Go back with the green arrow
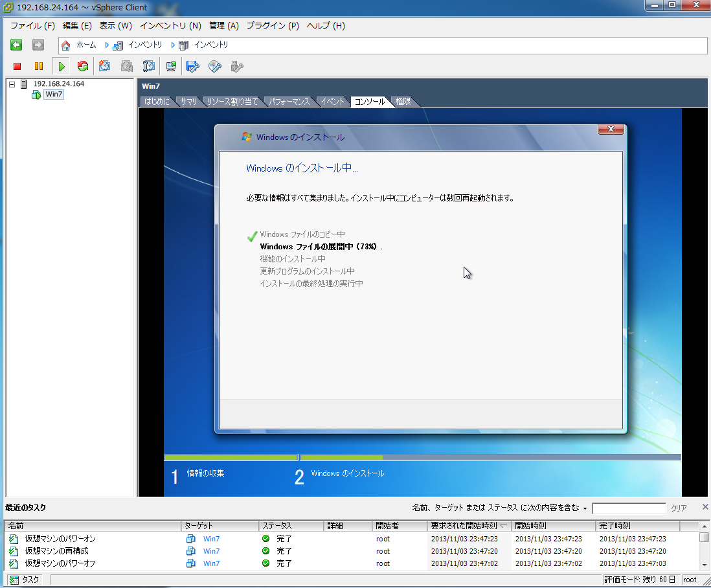The image size is (711, 588). [x=16, y=45]
